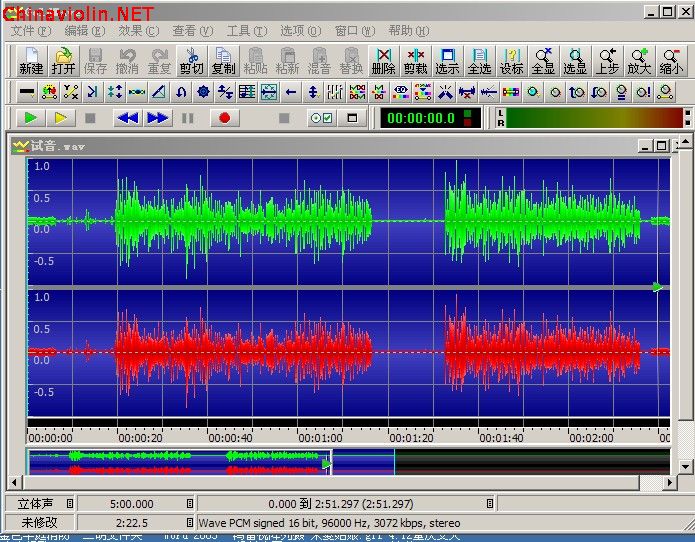Click the 新建 (New) toolbar icon
Screen dimensions: 695x542
(31, 61)
